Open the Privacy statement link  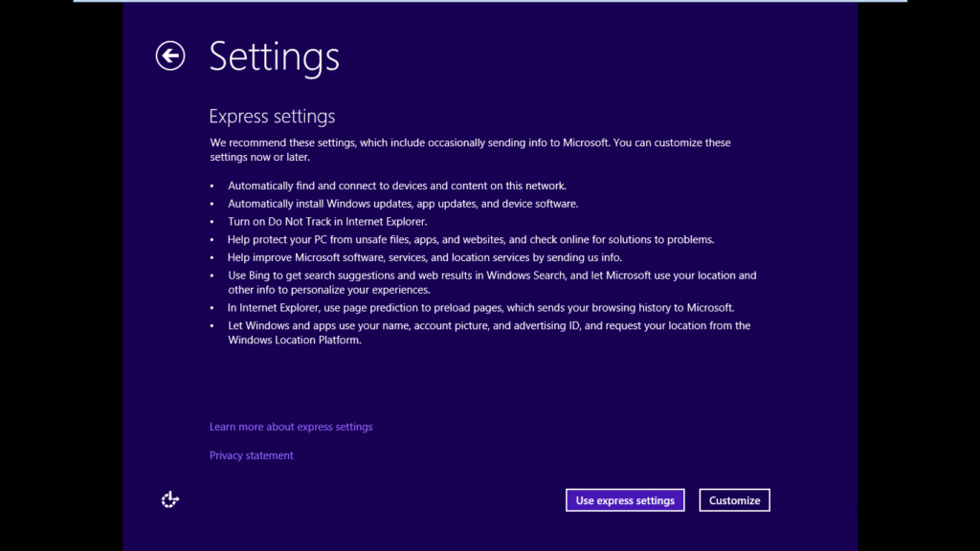point(252,455)
